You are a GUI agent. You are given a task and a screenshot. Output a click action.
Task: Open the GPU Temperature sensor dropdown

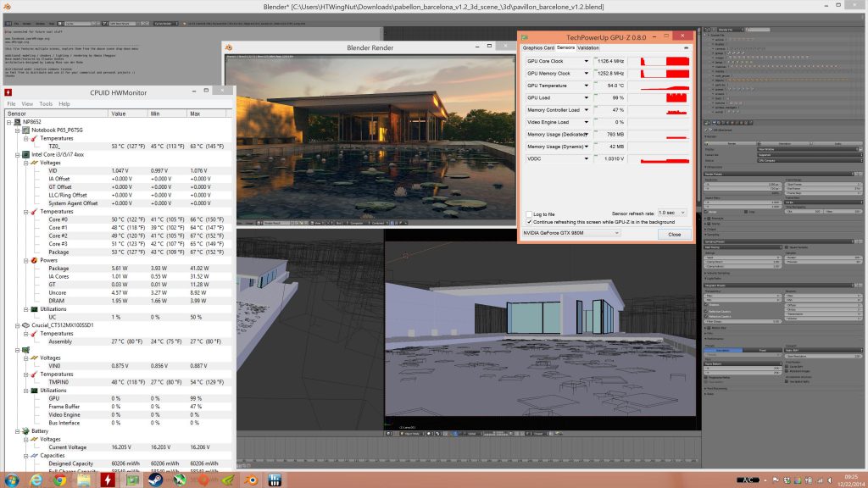pyautogui.click(x=587, y=86)
